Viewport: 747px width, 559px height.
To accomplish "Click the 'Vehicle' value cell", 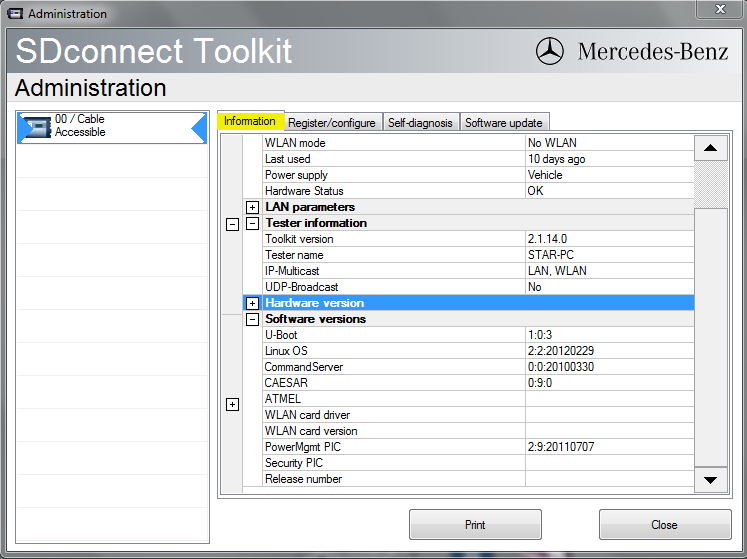I will pyautogui.click(x=610, y=175).
